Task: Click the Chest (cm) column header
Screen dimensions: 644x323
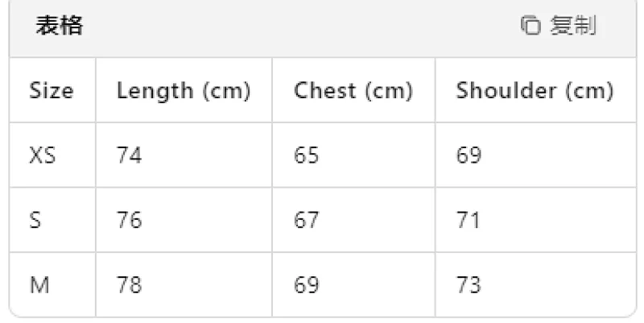Action: point(353,91)
